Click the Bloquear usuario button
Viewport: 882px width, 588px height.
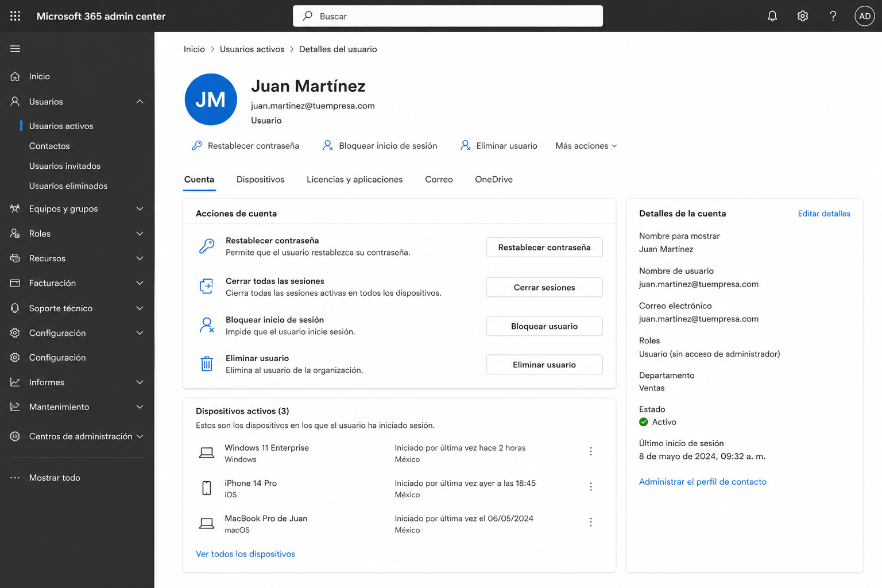[x=544, y=326]
